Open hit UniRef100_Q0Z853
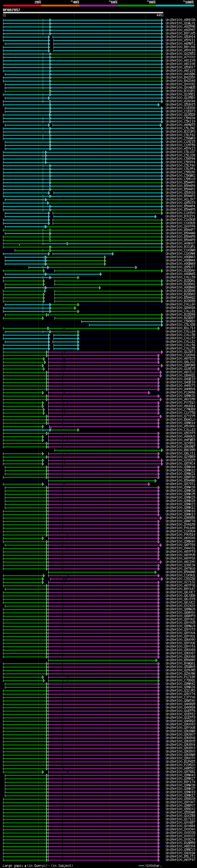The width and height of the screenshot is (197, 868). 180,54
